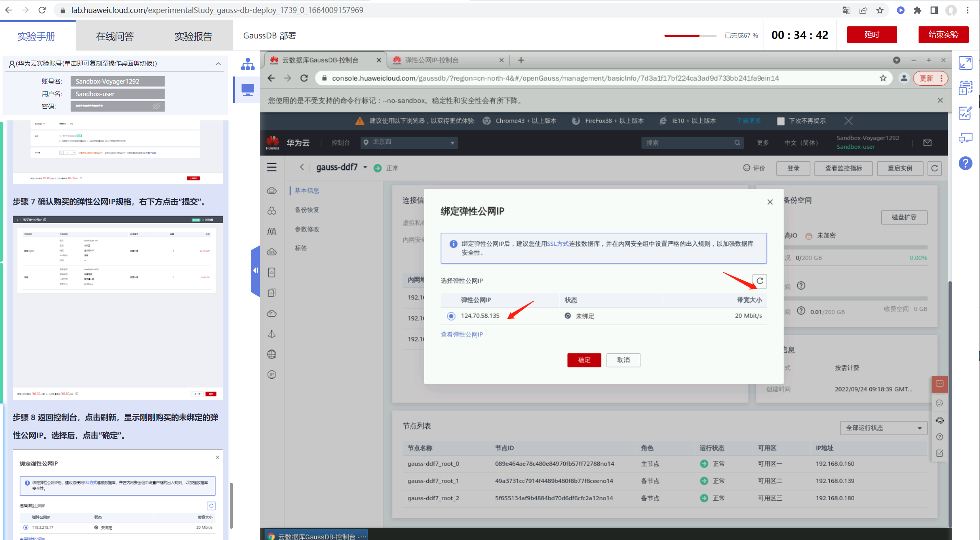Click the lab progress bar
This screenshot has height=540, width=980.
pos(690,36)
